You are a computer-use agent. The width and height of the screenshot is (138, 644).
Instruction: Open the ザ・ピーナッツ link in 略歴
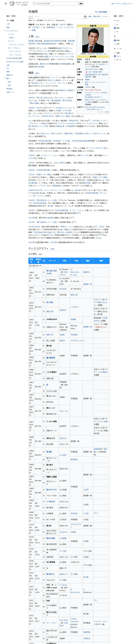point(55,77)
